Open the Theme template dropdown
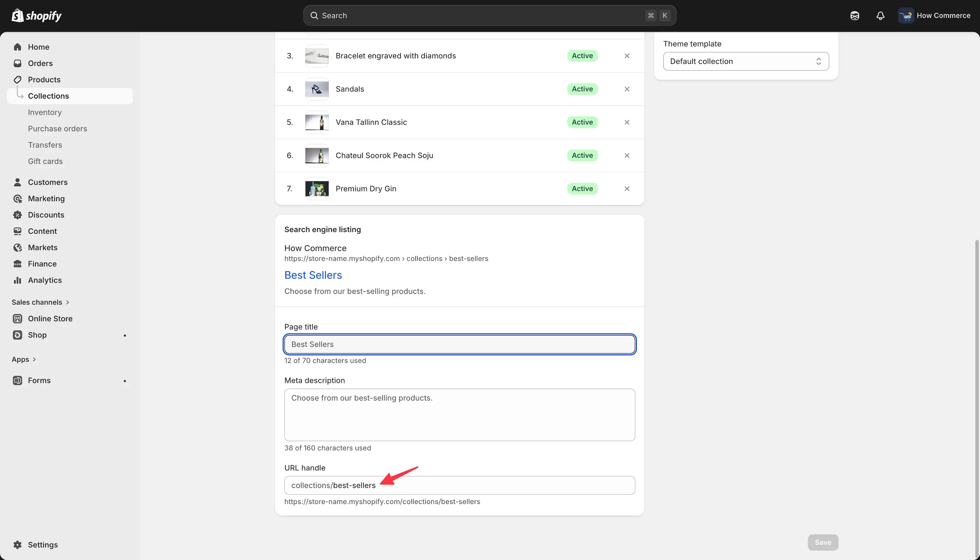The height and width of the screenshot is (560, 980). coord(746,62)
